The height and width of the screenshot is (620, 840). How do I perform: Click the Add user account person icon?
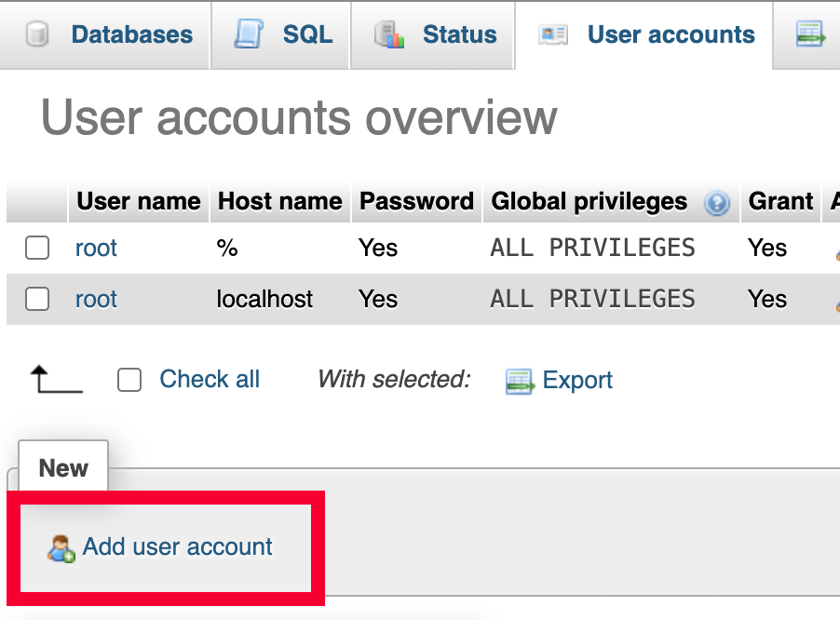(x=61, y=548)
